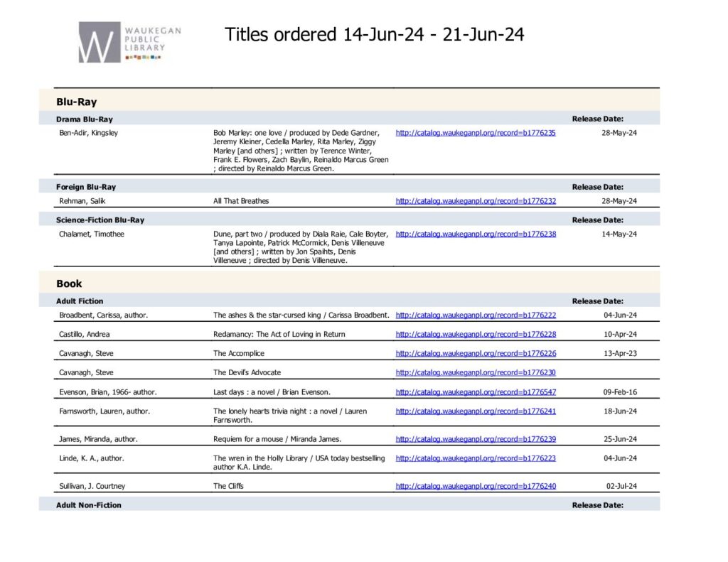Click the page title 'Titles ordered 14-Jun-24 - 21-Jun-24'

374,35
